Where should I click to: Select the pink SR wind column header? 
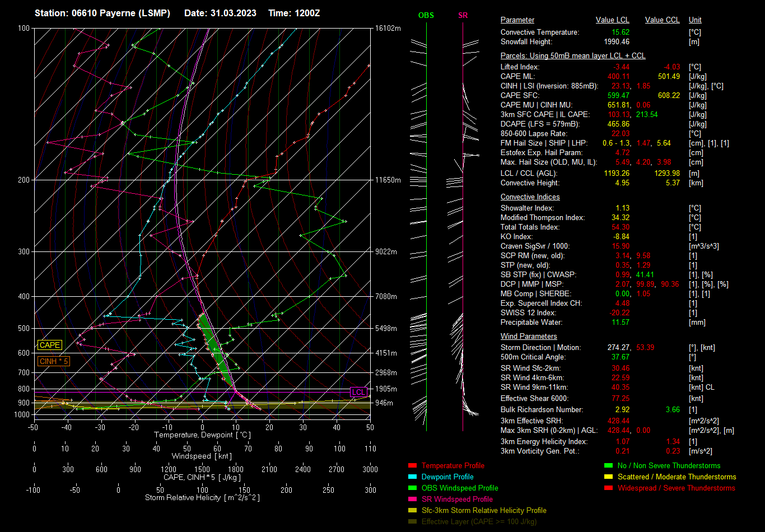coord(463,16)
